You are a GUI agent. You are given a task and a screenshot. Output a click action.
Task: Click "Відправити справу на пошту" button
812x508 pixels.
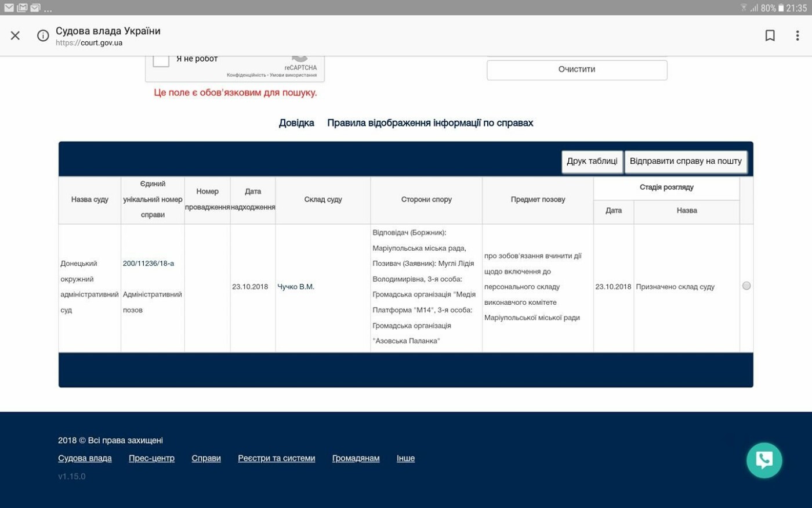[686, 161]
